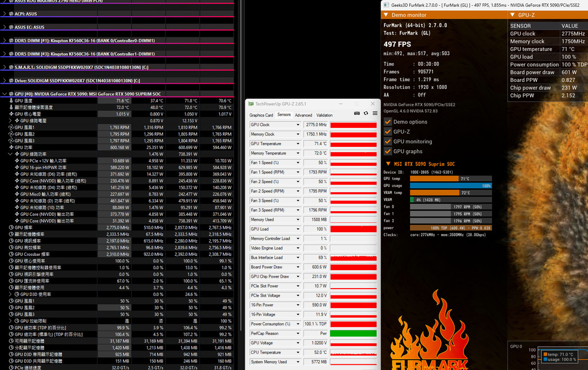
Task: Expand Drive: SOLIDIGM SSDPFKKW020X7 group
Action: pos(5,80)
